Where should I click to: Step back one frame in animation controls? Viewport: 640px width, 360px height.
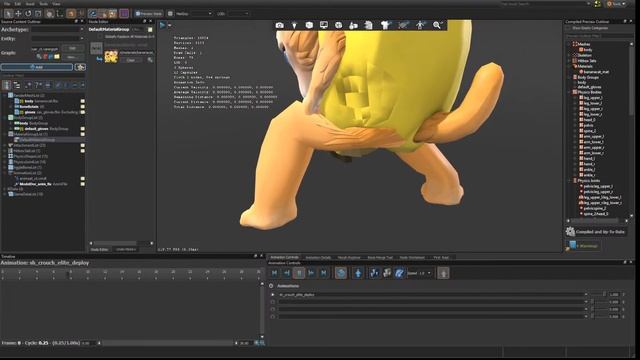(287, 273)
